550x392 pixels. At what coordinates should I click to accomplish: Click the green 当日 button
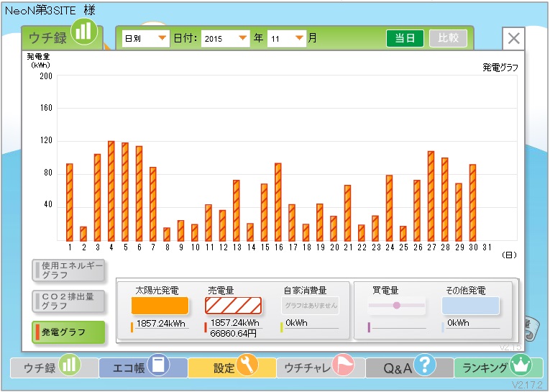point(405,38)
